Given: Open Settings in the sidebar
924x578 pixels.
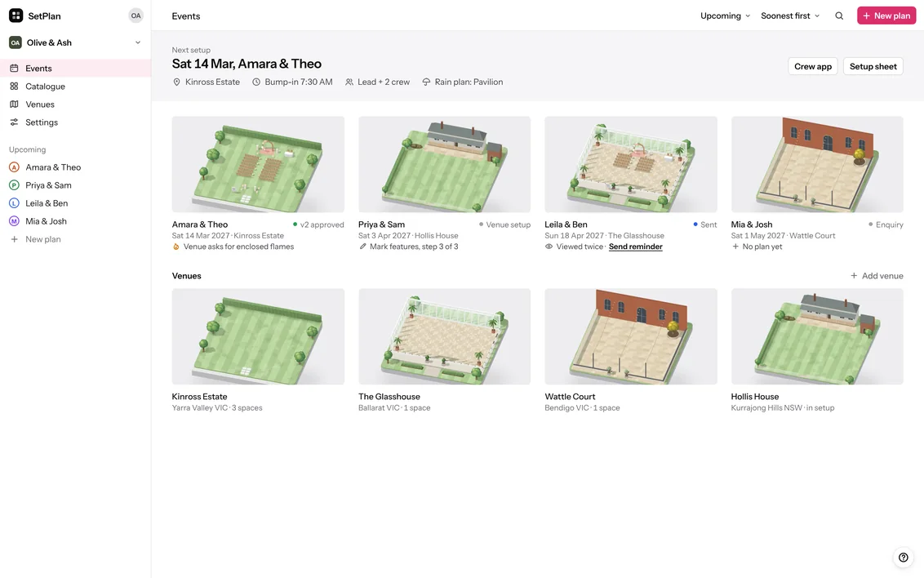Looking at the screenshot, I should pos(75,122).
